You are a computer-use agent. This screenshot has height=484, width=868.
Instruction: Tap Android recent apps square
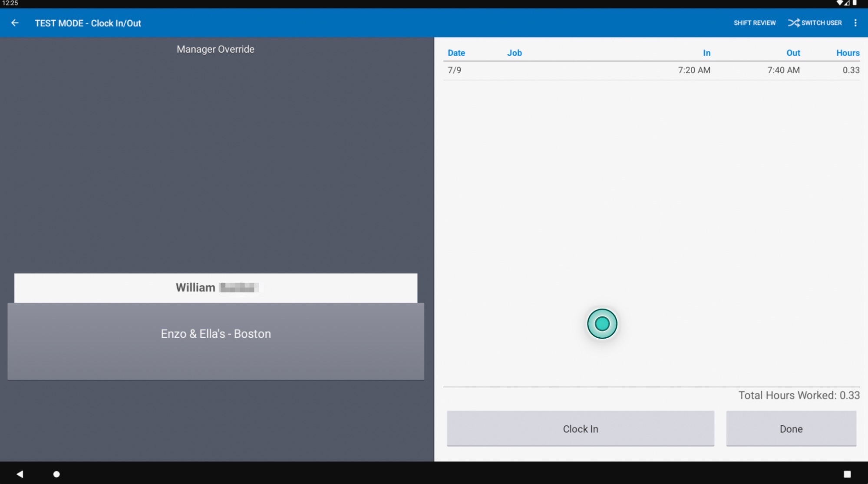(x=847, y=474)
